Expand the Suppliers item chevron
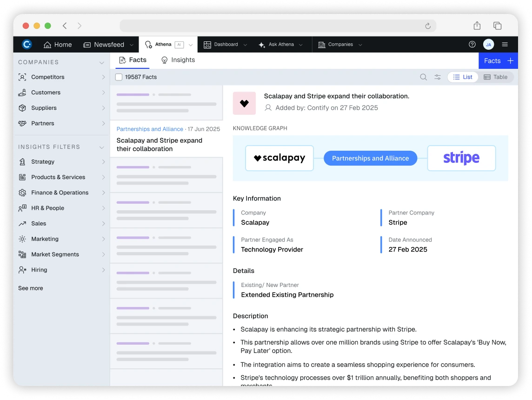This screenshot has width=532, height=400. pyautogui.click(x=103, y=108)
